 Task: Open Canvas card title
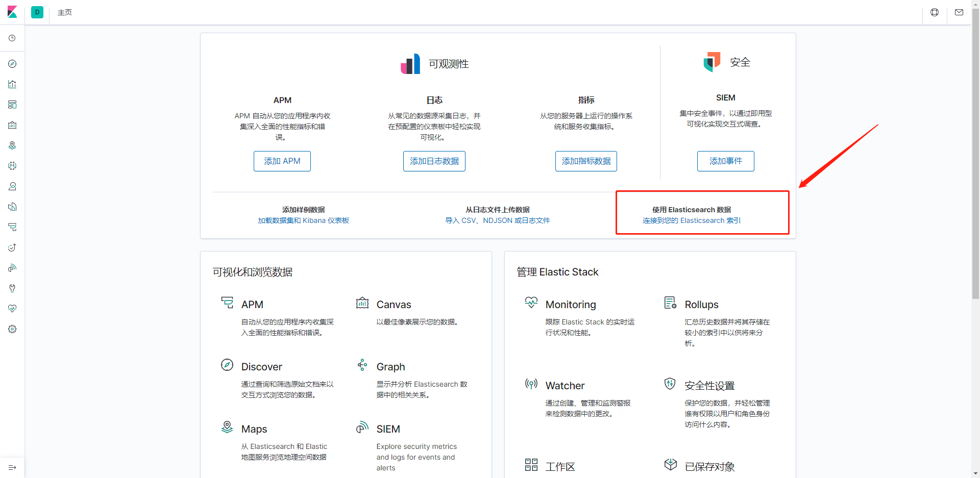tap(394, 305)
